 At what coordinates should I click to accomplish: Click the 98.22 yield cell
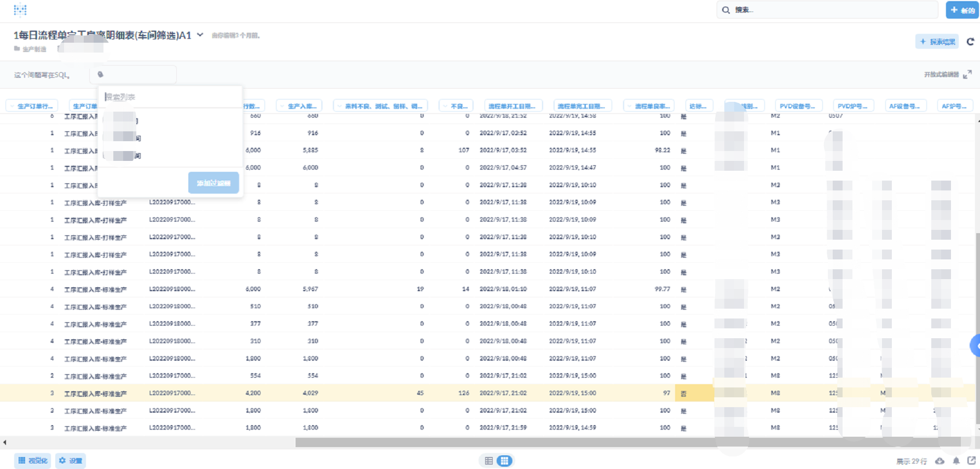[x=662, y=150]
